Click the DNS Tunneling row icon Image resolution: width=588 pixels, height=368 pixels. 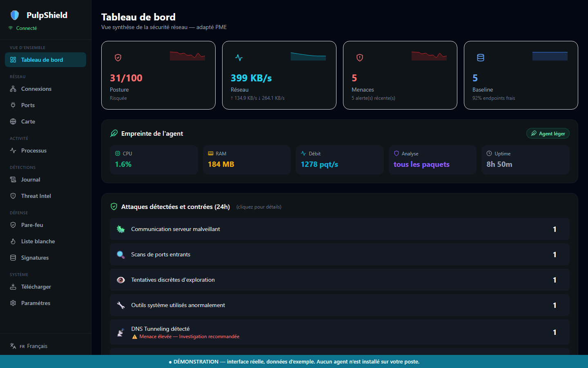[x=121, y=332]
